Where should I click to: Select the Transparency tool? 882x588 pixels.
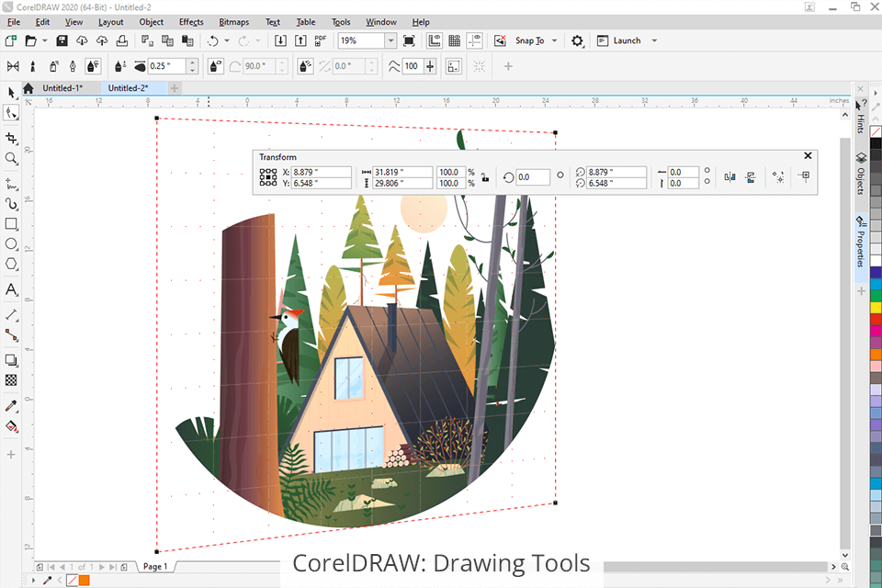tap(11, 380)
